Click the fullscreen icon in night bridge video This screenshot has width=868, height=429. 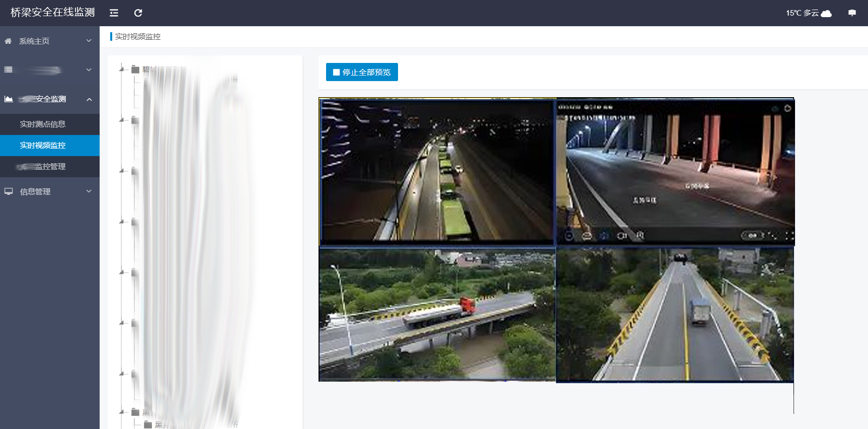(789, 236)
